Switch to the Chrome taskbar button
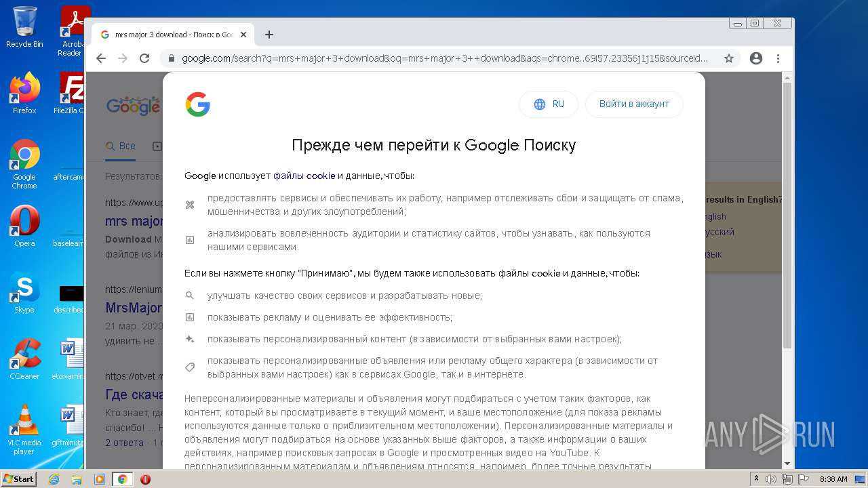Screen dimensions: 868x488 point(123,479)
